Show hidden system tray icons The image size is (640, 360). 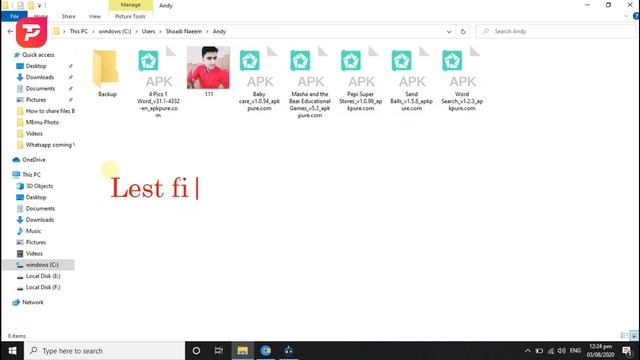click(x=527, y=351)
